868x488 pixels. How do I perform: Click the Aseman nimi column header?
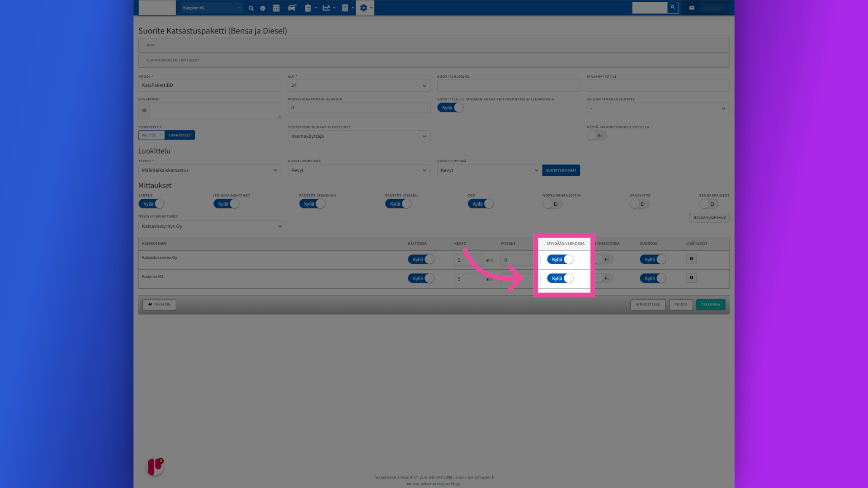(154, 244)
